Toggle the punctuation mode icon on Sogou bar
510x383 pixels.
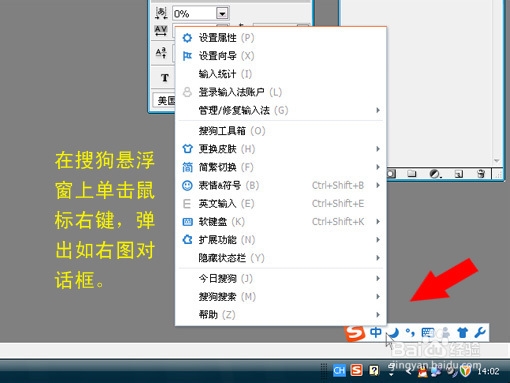click(410, 332)
